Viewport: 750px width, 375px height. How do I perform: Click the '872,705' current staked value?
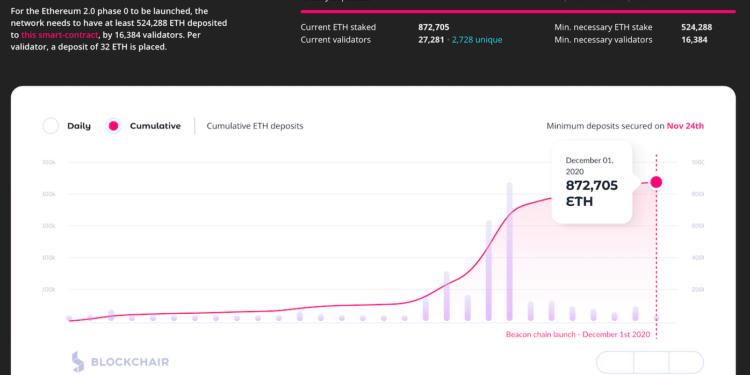434,27
